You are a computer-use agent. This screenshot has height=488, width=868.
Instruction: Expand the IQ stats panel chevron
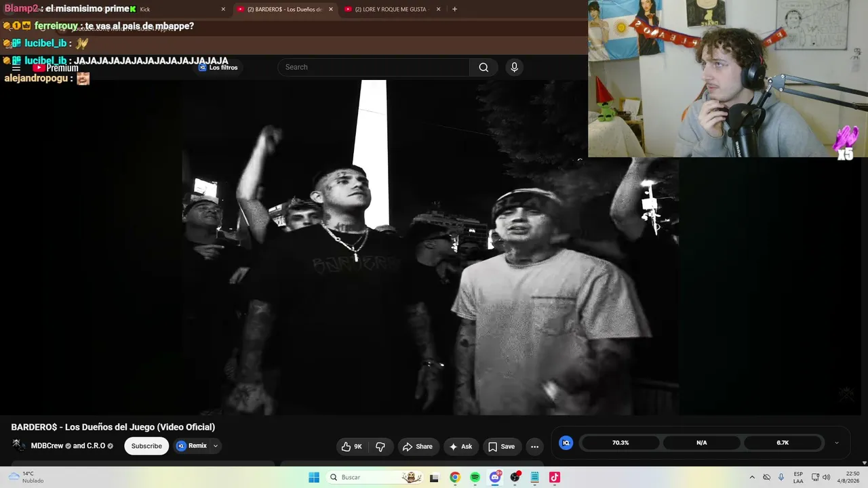click(836, 443)
